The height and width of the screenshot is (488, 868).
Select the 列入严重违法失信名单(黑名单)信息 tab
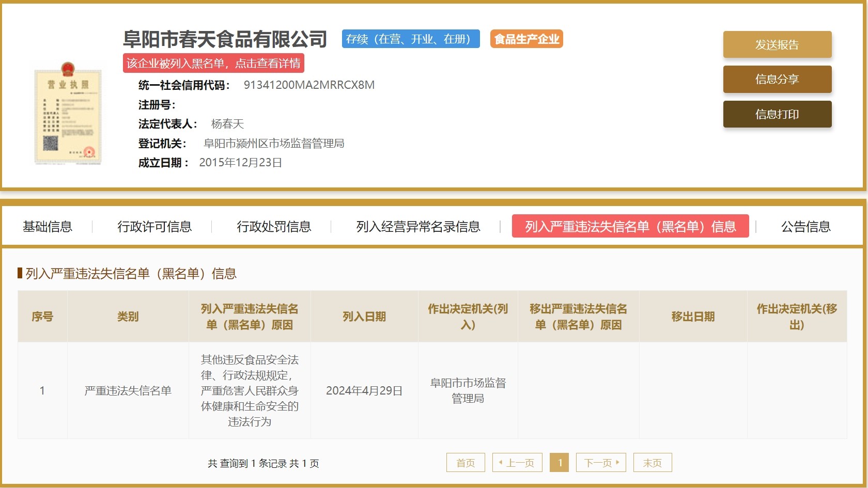tap(630, 227)
